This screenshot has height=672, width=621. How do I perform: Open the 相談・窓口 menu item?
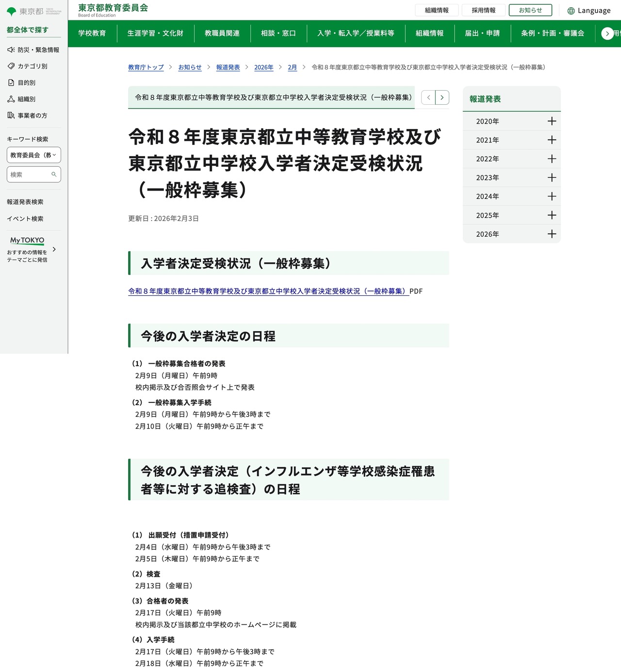coord(278,33)
